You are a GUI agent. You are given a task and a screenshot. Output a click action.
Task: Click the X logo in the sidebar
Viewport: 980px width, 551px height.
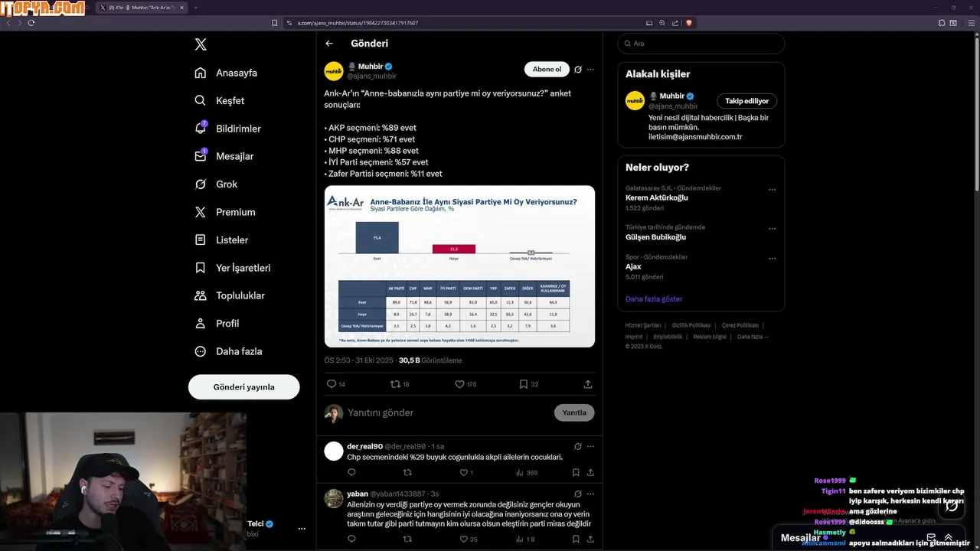click(x=201, y=44)
